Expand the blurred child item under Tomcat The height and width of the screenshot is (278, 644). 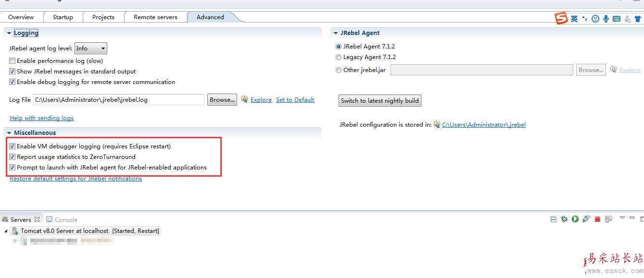point(15,241)
